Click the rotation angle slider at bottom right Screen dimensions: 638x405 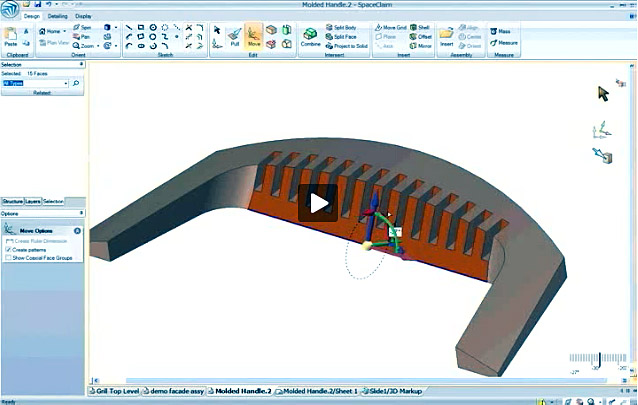point(598,359)
